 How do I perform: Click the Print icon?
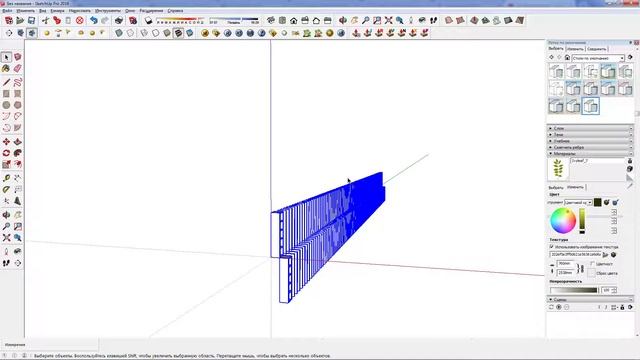tap(119, 20)
